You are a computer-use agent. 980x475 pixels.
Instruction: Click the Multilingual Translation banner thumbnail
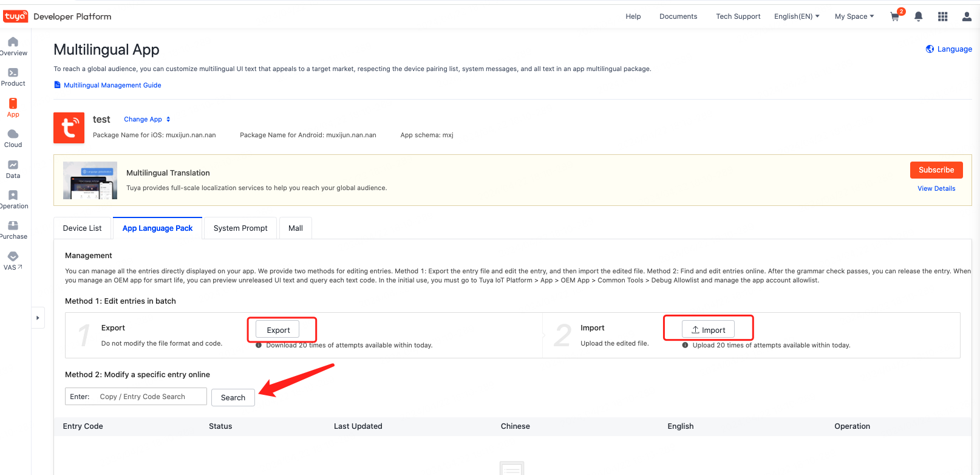[x=90, y=180]
